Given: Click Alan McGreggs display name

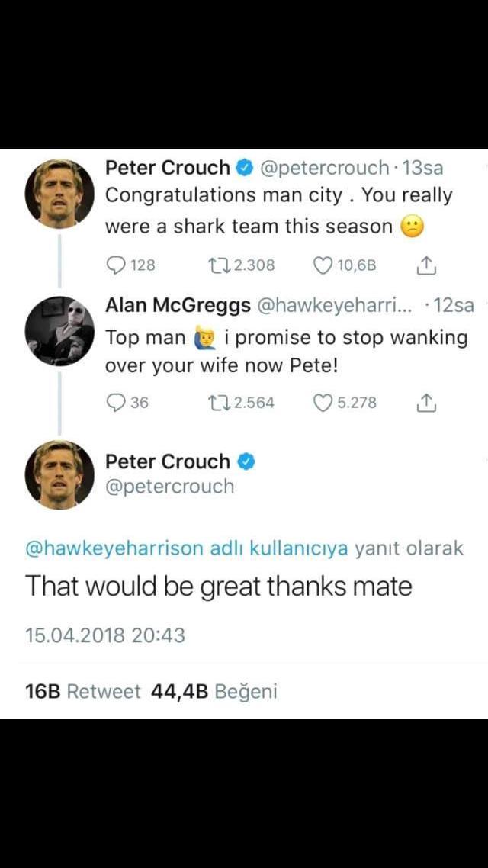Looking at the screenshot, I should coord(177,305).
